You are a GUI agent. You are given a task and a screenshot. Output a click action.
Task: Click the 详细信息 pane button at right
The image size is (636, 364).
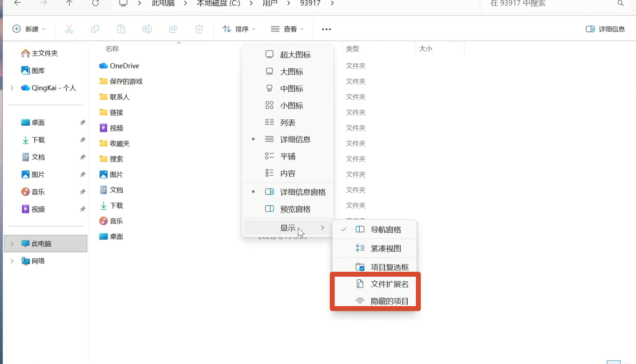click(x=605, y=29)
